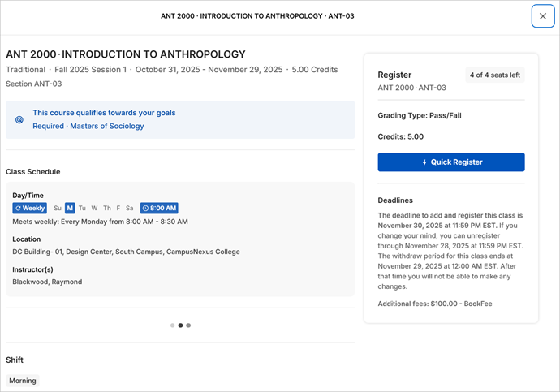Click the goals target icon
Image resolution: width=560 pixels, height=392 pixels.
point(19,119)
